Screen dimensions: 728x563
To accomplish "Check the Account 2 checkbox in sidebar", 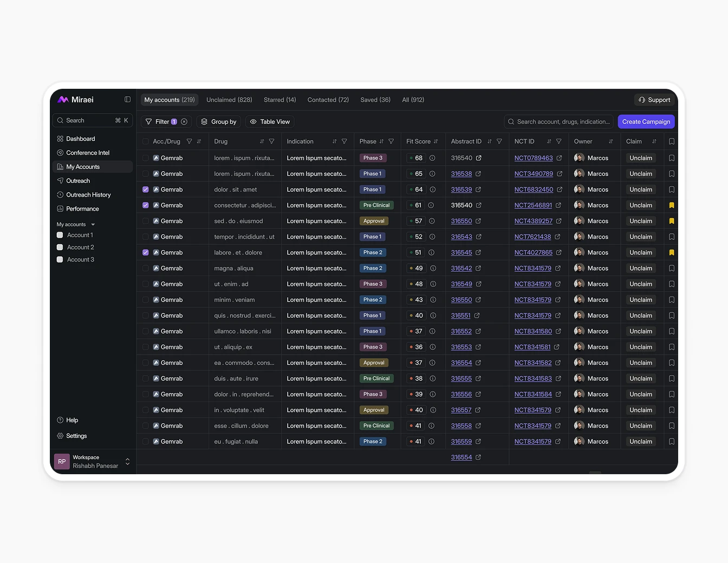I will [60, 247].
